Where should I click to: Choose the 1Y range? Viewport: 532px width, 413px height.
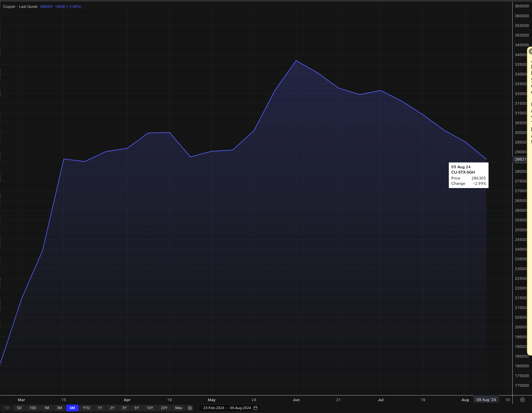100,408
